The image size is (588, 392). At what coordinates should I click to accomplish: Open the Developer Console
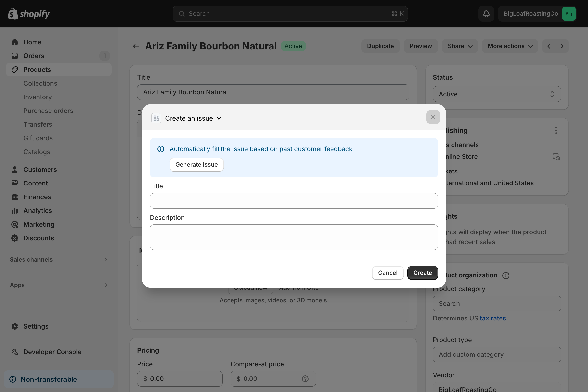tap(52, 352)
